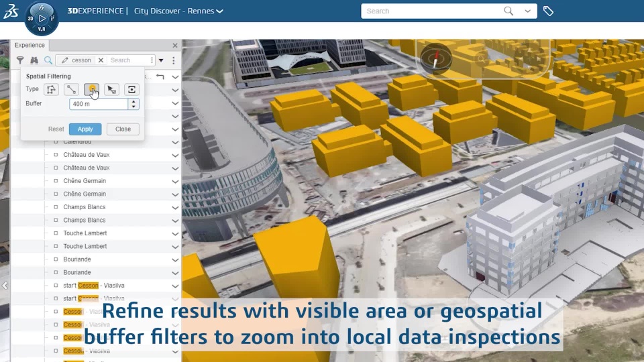Select the polygon spatial filter type
Viewport: 644px width, 362px height.
(x=52, y=89)
